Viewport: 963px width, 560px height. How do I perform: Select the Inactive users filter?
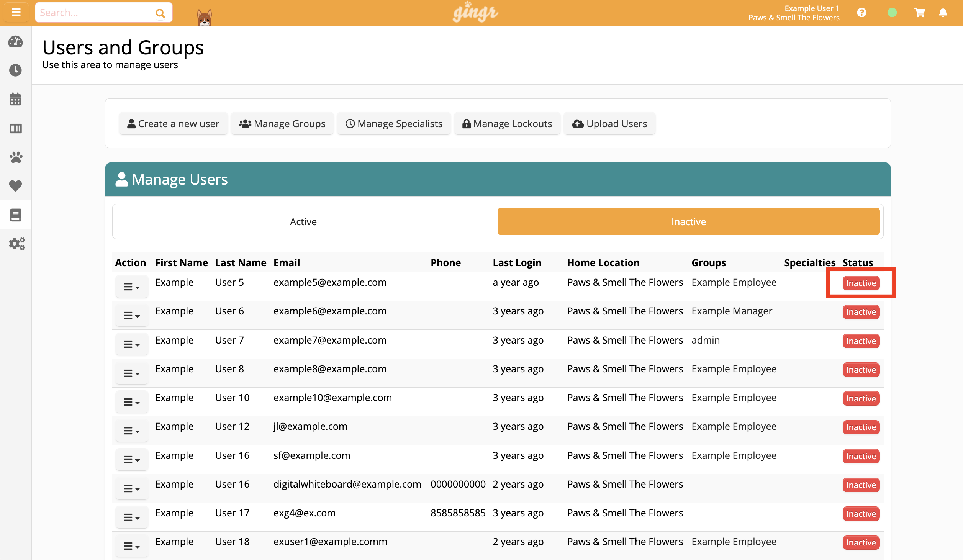(x=688, y=221)
